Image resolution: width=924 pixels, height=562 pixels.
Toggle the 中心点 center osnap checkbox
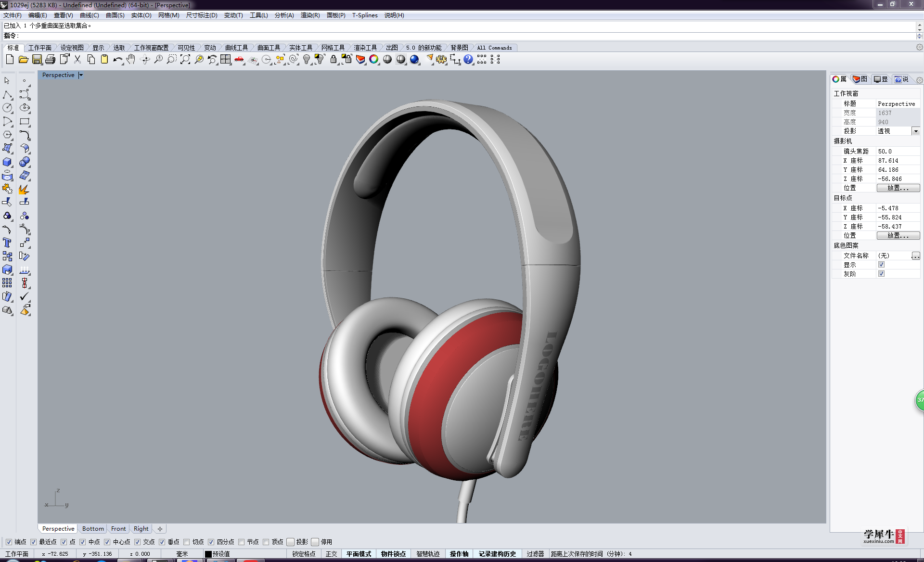pos(107,542)
